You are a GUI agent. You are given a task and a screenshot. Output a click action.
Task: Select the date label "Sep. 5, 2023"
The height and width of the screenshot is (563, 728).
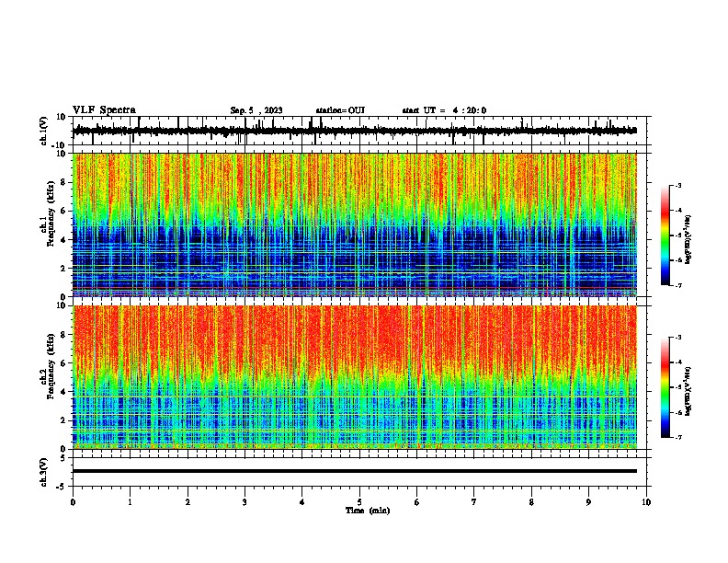pyautogui.click(x=256, y=110)
